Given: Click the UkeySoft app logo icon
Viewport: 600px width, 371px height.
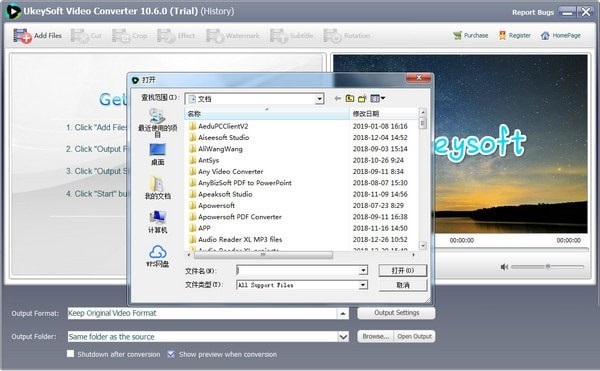Looking at the screenshot, I should click(13, 11).
